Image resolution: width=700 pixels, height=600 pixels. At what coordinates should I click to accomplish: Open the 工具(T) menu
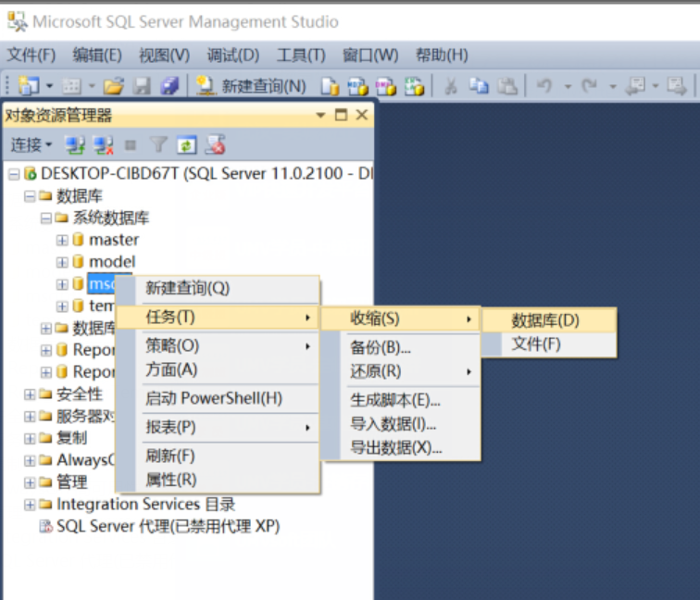tap(301, 55)
